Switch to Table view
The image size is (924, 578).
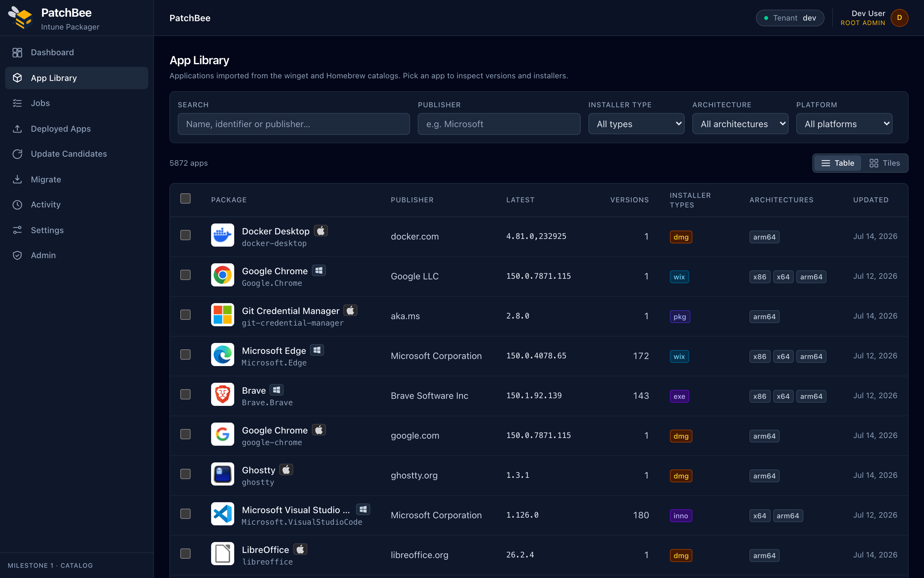[837, 163]
